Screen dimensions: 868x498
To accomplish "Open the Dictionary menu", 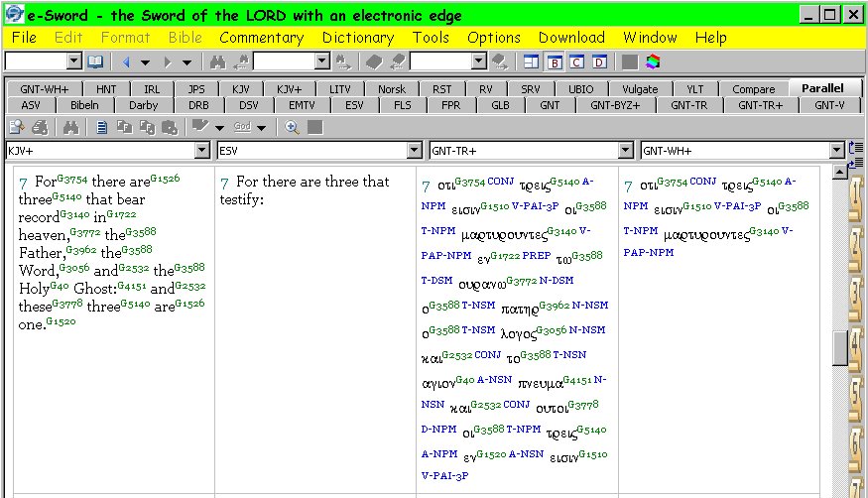I will coord(358,37).
